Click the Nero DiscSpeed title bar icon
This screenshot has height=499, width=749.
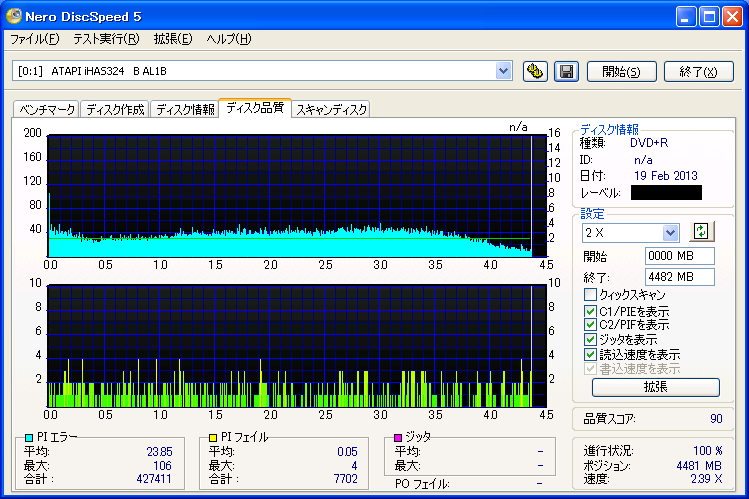14,16
